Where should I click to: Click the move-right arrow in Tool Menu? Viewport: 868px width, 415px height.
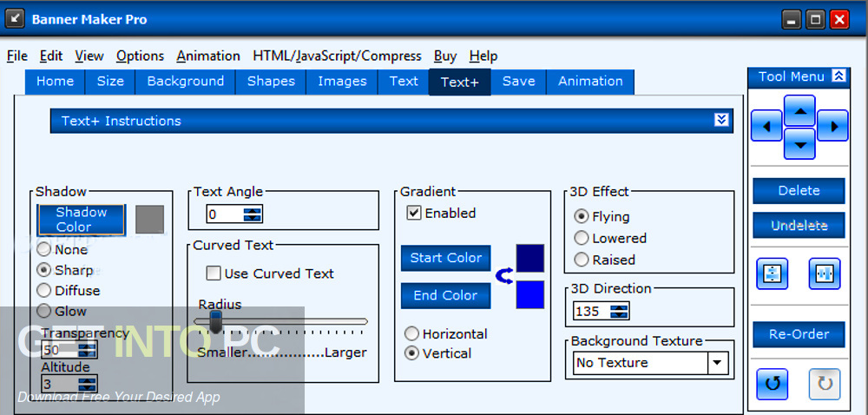(x=832, y=126)
